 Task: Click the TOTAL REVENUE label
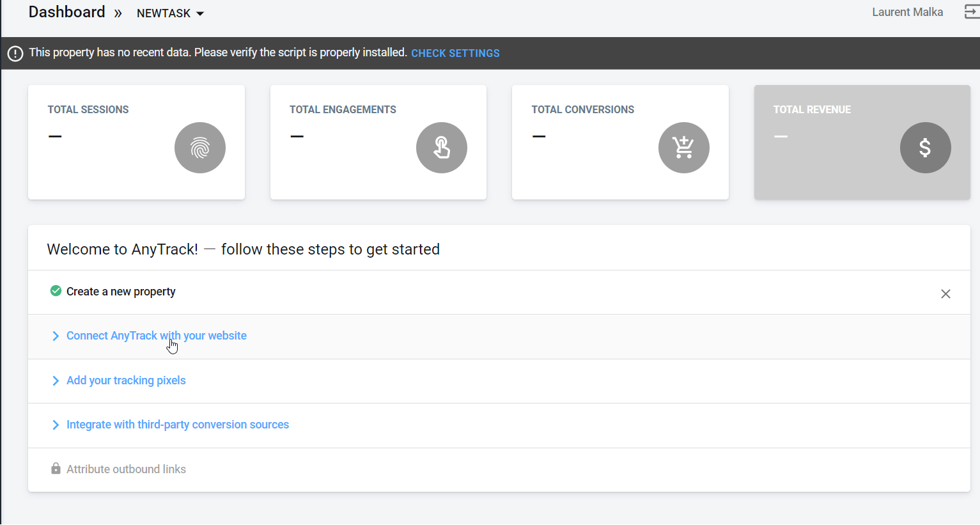coord(812,109)
